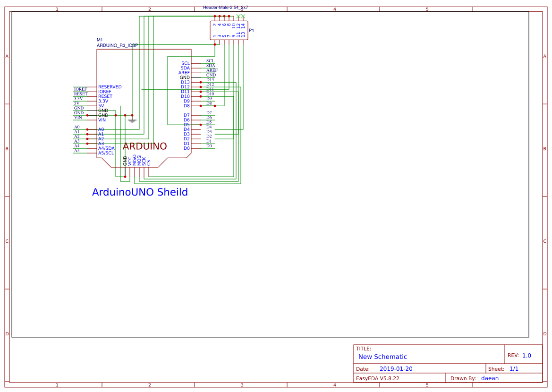Select the "D0" net label right of Arduino
Image resolution: width=552 pixels, height=392 pixels.
point(209,146)
